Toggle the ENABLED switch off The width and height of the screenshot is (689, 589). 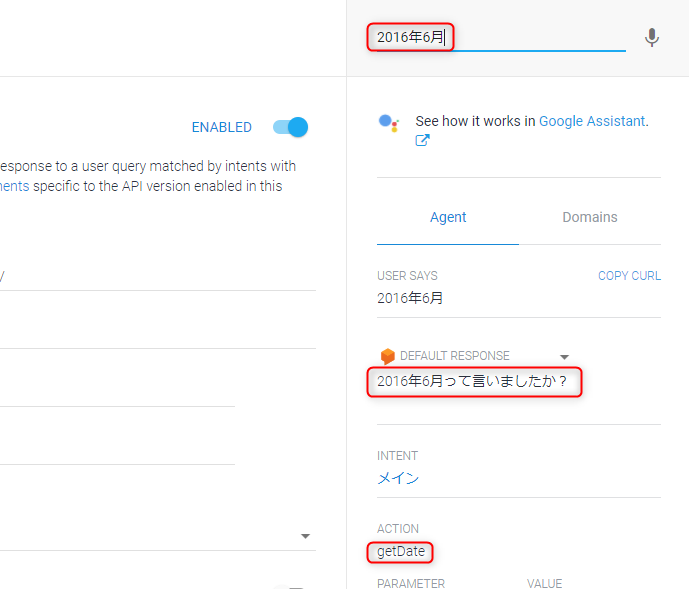(x=290, y=127)
